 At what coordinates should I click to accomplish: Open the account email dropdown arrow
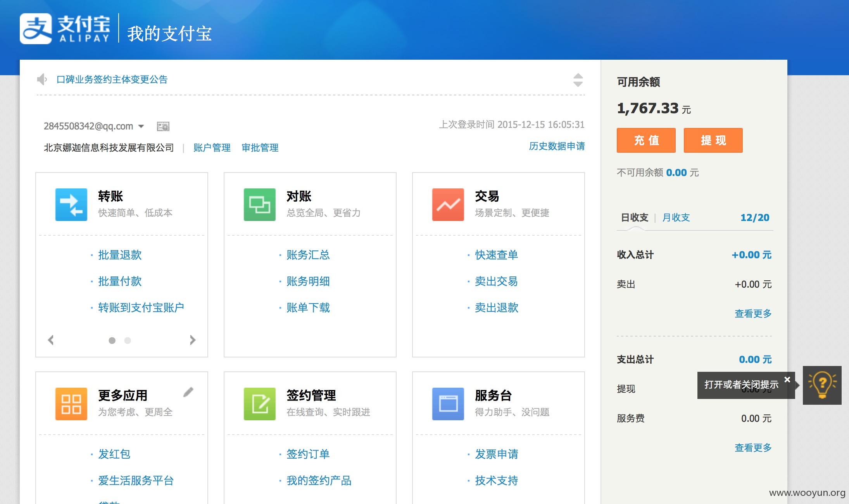click(141, 126)
